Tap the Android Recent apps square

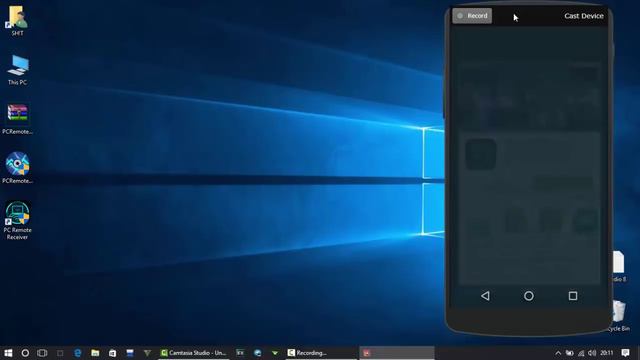[x=573, y=296]
